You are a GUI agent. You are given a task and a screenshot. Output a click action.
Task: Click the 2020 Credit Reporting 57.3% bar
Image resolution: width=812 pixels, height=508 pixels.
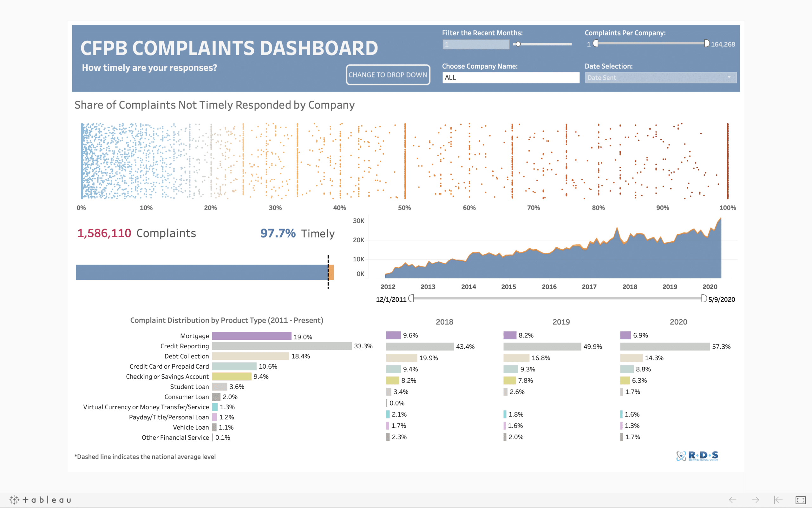click(x=665, y=346)
